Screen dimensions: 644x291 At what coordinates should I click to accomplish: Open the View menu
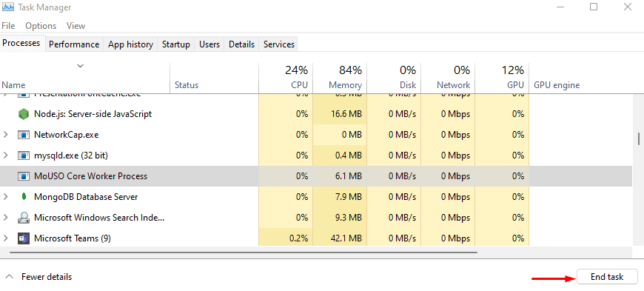76,26
